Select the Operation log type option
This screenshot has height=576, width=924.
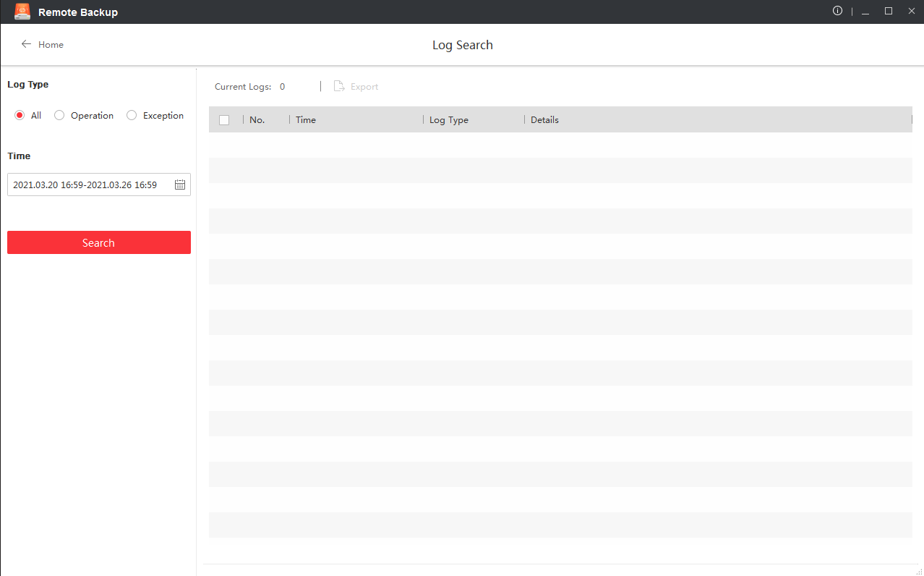point(59,115)
